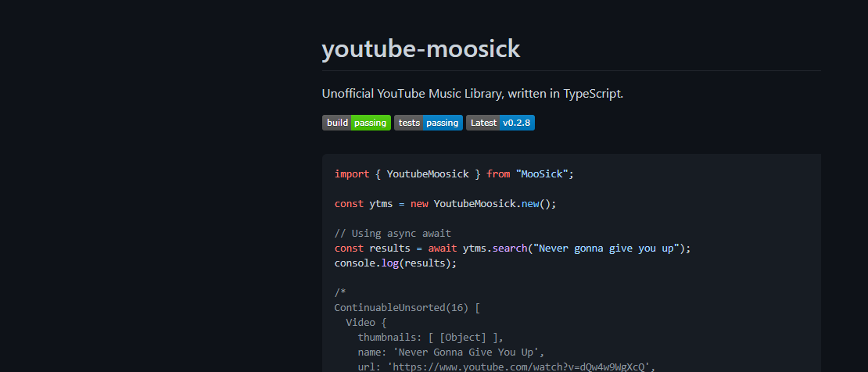Click the name 'Never Gonna Give You Up' value
868x372 pixels.
pyautogui.click(x=472, y=352)
